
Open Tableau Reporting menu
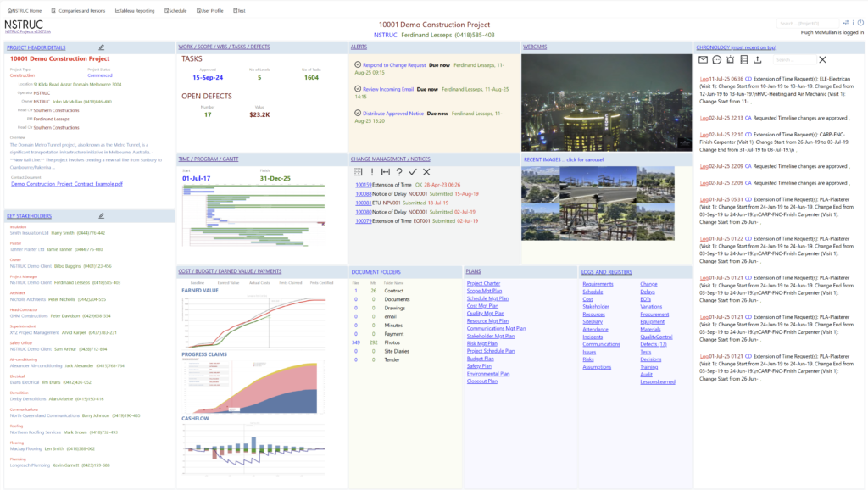point(135,10)
